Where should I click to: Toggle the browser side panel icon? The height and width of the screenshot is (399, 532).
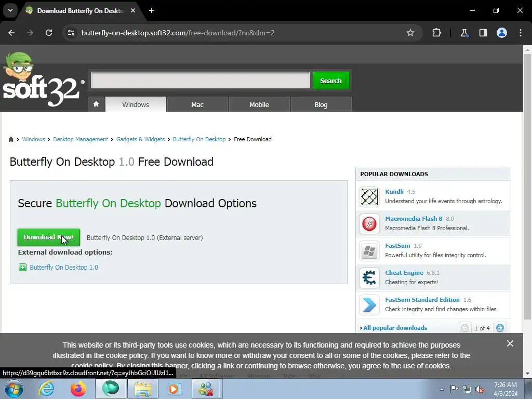click(x=483, y=33)
